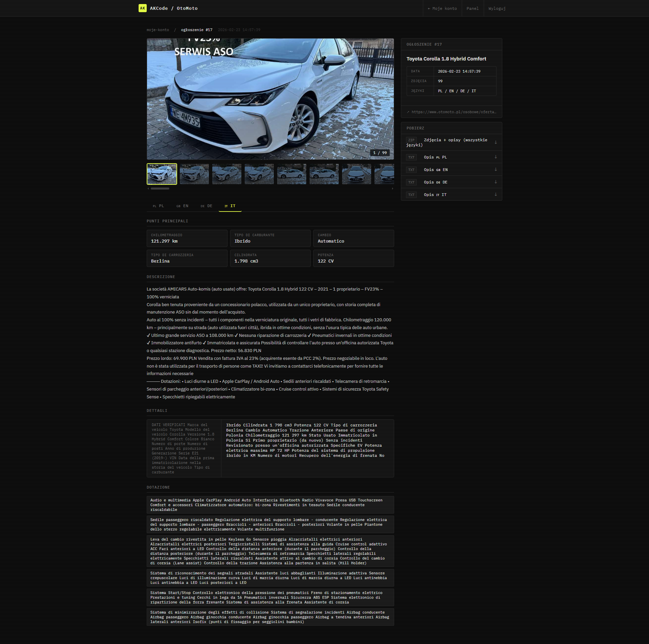Image resolution: width=649 pixels, height=644 pixels.
Task: Click the 1.798 cm3 displacement value
Action: point(246,261)
